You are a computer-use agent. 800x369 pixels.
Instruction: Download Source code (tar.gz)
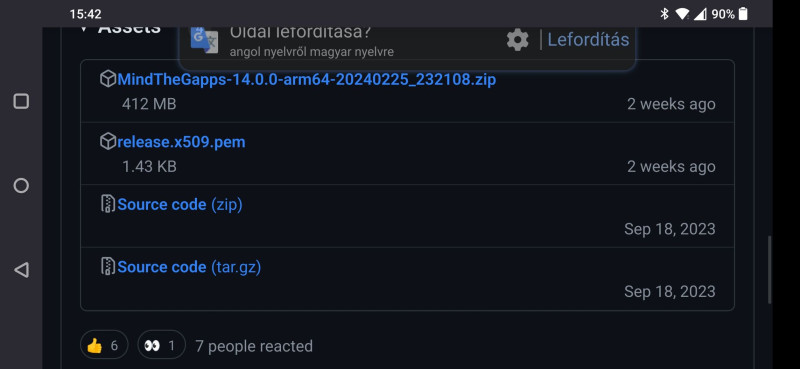(189, 267)
